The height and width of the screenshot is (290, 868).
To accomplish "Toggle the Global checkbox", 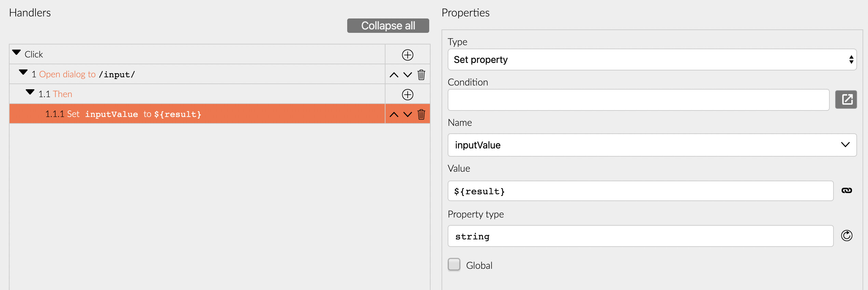I will pyautogui.click(x=454, y=264).
